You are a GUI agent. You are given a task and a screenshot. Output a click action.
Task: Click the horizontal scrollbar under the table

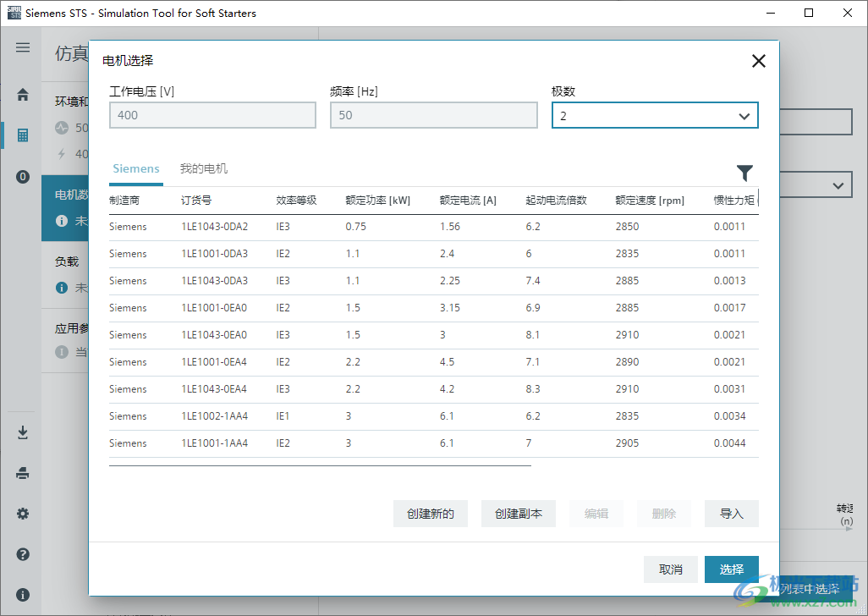coord(320,466)
